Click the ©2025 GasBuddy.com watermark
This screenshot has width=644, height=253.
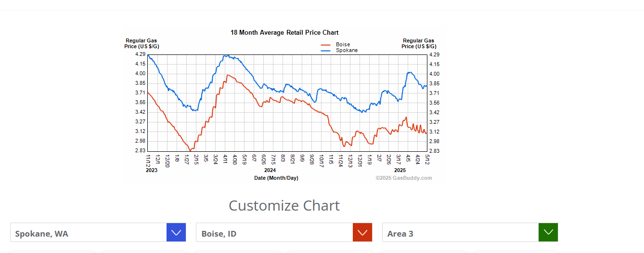[404, 178]
